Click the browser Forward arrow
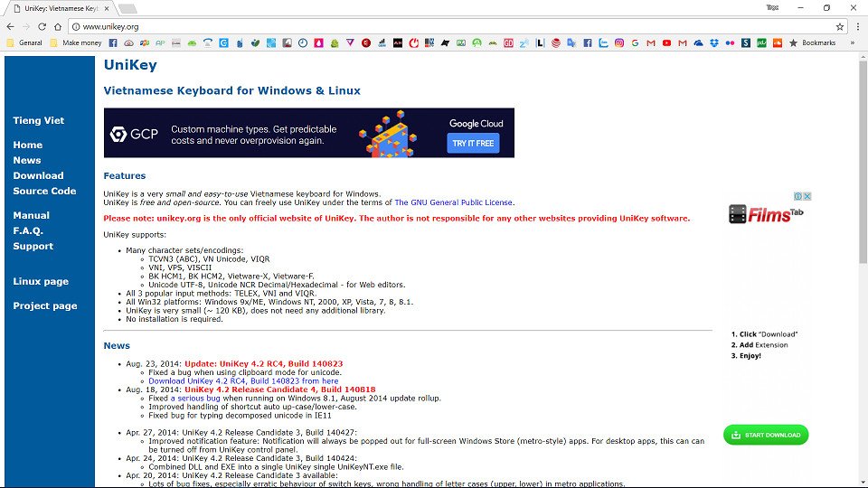The height and width of the screenshot is (488, 868). pyautogui.click(x=26, y=26)
